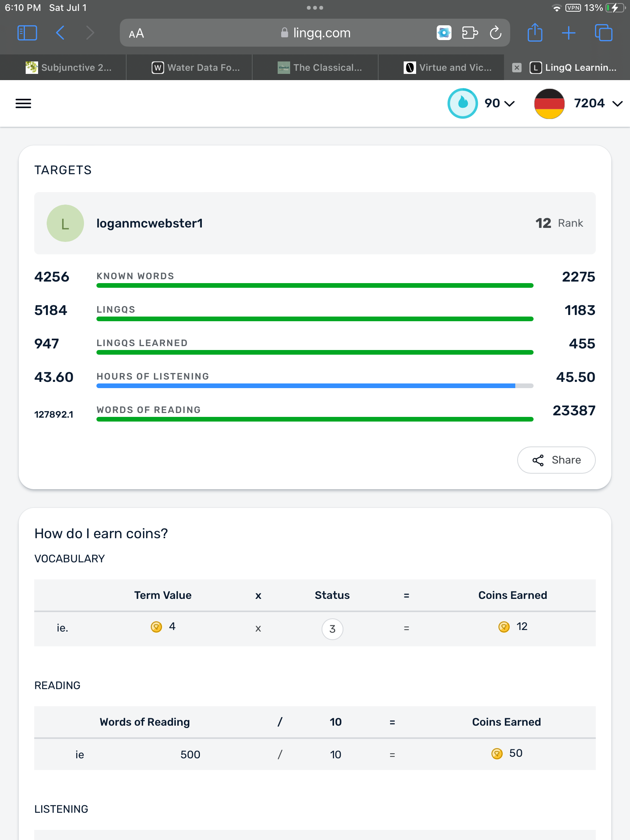Open the loganmcwebster1 username
The height and width of the screenshot is (840, 630).
click(x=150, y=223)
